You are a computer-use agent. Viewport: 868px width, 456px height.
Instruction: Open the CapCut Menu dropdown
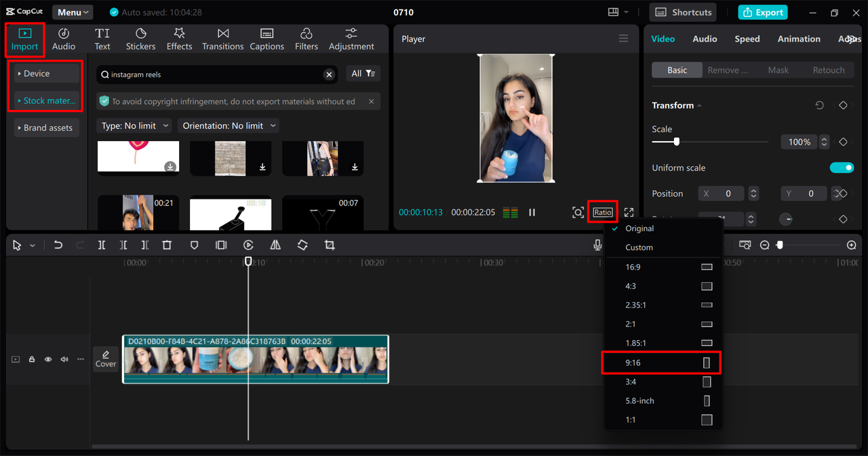(x=73, y=12)
